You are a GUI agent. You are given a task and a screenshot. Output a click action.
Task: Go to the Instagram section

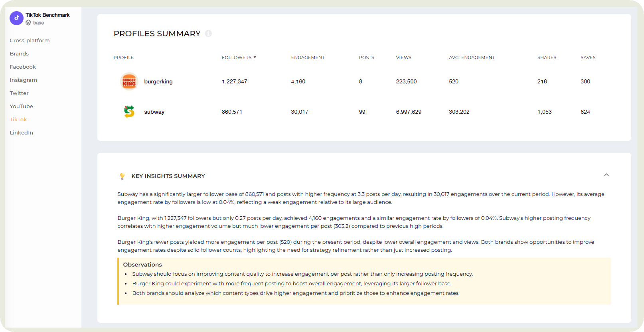(x=23, y=80)
